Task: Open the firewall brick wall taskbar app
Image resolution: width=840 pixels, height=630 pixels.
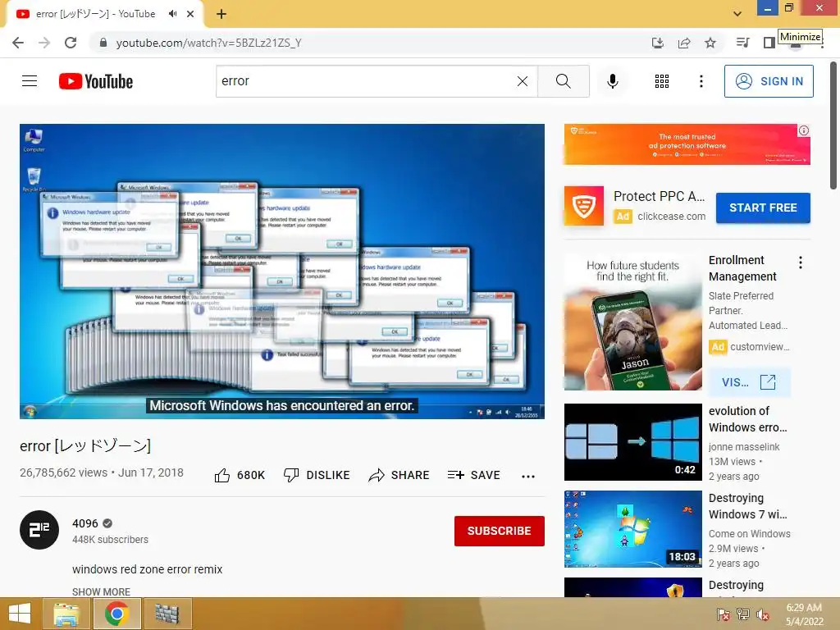Action: 167,614
